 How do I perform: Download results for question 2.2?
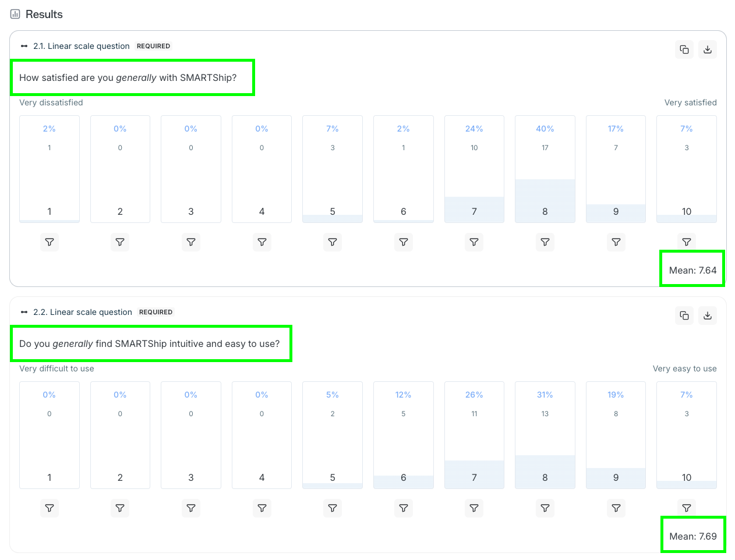tap(708, 316)
